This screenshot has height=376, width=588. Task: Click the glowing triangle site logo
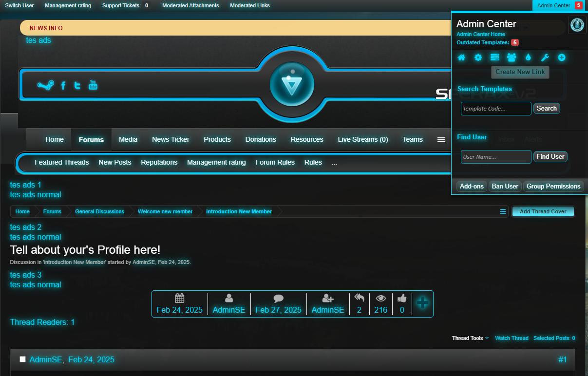pyautogui.click(x=292, y=85)
